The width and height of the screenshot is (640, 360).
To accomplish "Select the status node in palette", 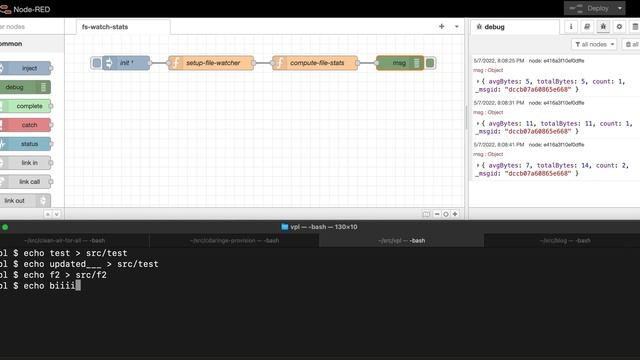I will point(26,144).
